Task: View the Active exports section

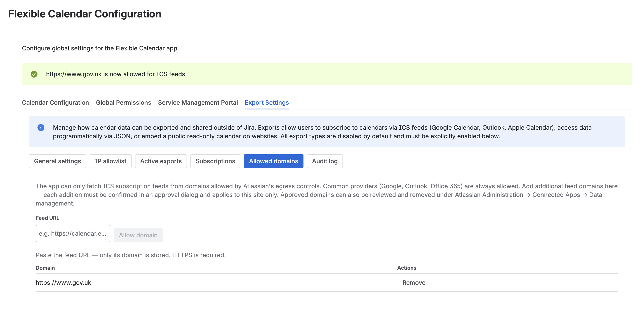Action: click(x=161, y=161)
